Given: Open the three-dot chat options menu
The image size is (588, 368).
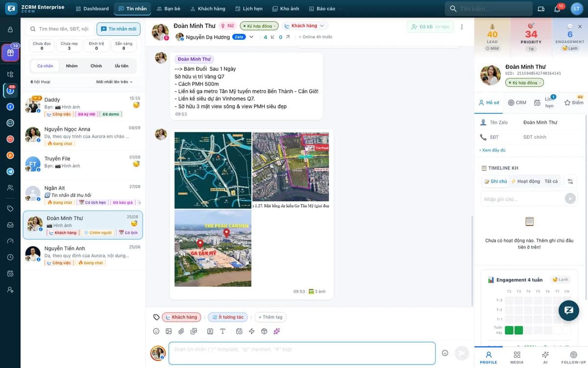Looking at the screenshot, I should coord(462,27).
